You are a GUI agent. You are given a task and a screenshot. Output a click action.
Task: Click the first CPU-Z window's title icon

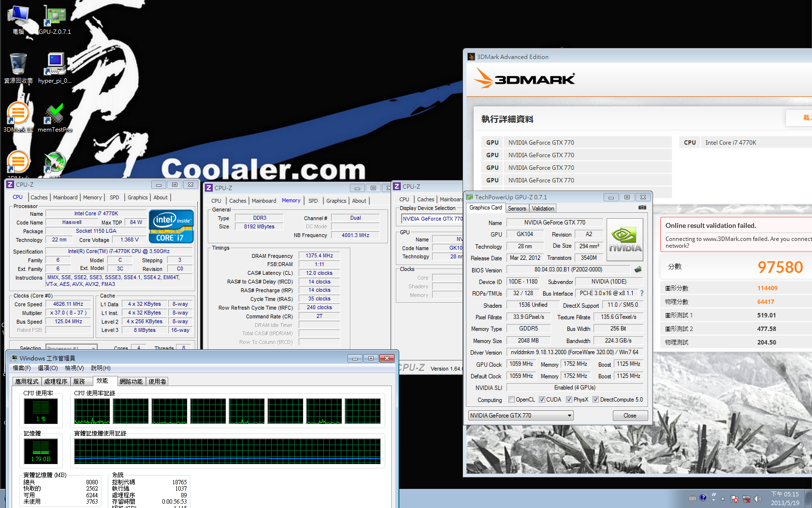point(10,184)
